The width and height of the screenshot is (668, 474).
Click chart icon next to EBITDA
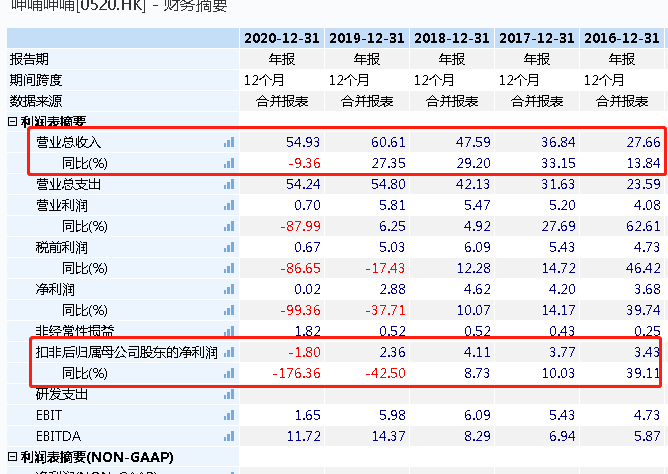[229, 436]
